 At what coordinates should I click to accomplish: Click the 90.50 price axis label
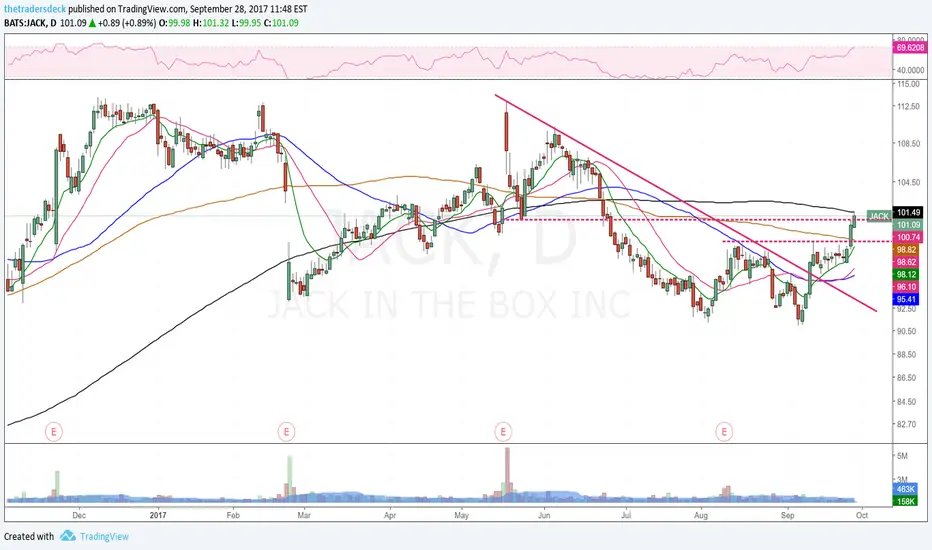(x=906, y=331)
